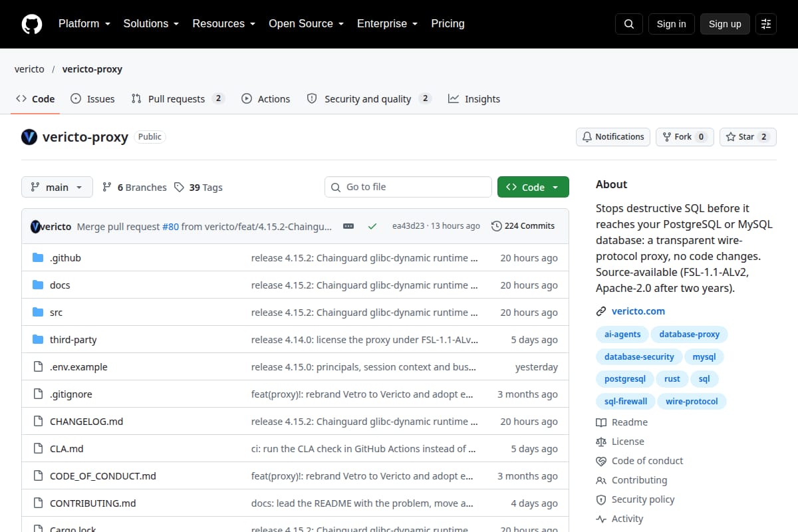Image resolution: width=798 pixels, height=532 pixels.
Task: Open the .env.example file
Action: click(78, 367)
